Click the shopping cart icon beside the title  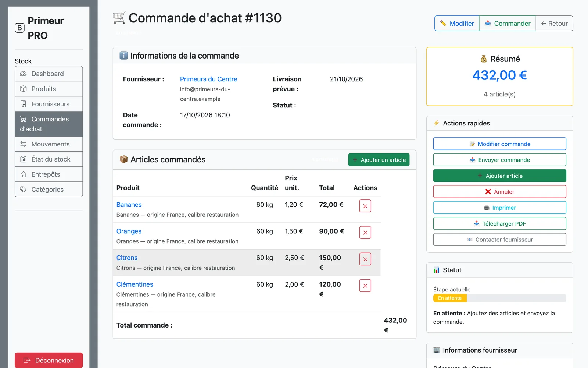119,18
